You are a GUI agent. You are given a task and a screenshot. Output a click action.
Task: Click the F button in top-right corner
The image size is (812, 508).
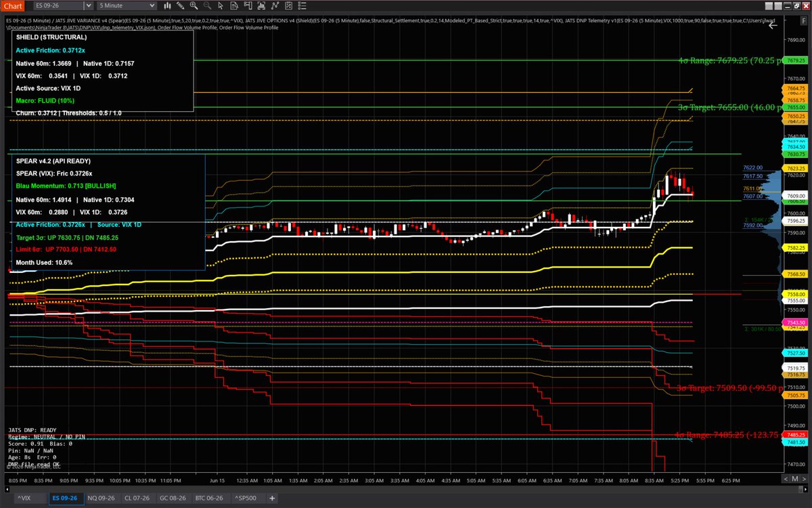pyautogui.click(x=803, y=20)
